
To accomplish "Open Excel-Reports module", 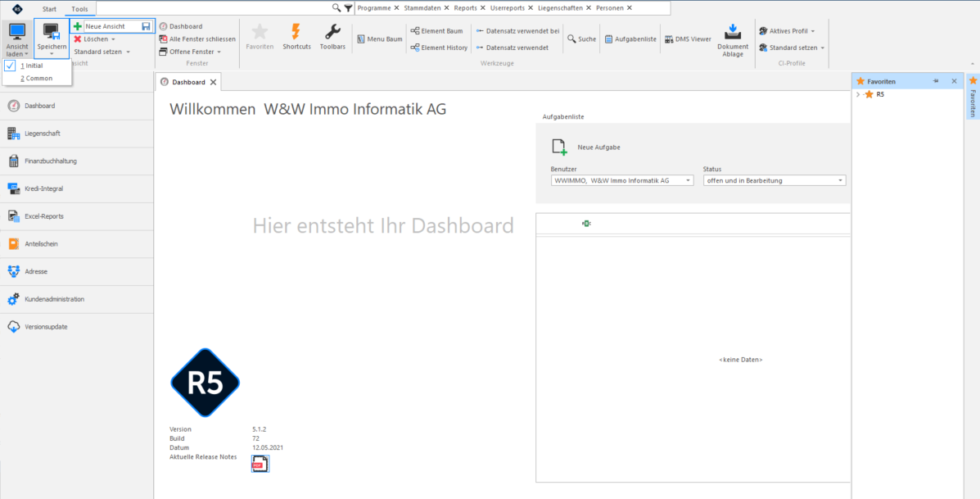I will coord(77,215).
